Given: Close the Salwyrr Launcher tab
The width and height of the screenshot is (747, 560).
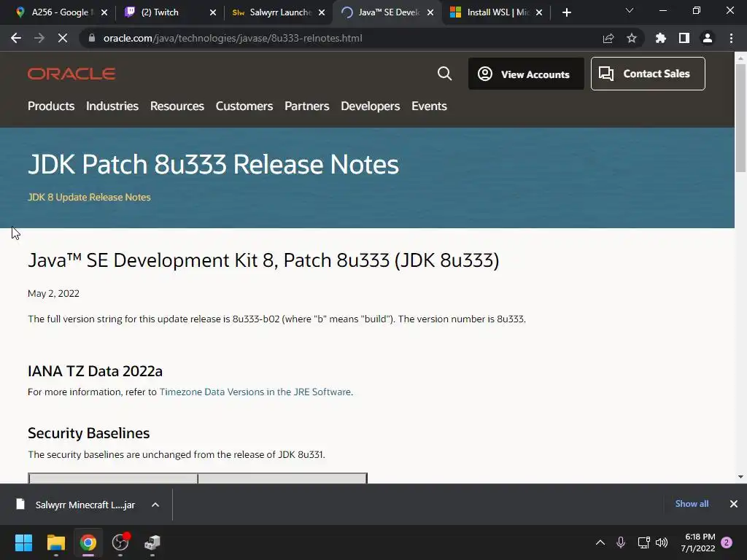Looking at the screenshot, I should pyautogui.click(x=322, y=12).
